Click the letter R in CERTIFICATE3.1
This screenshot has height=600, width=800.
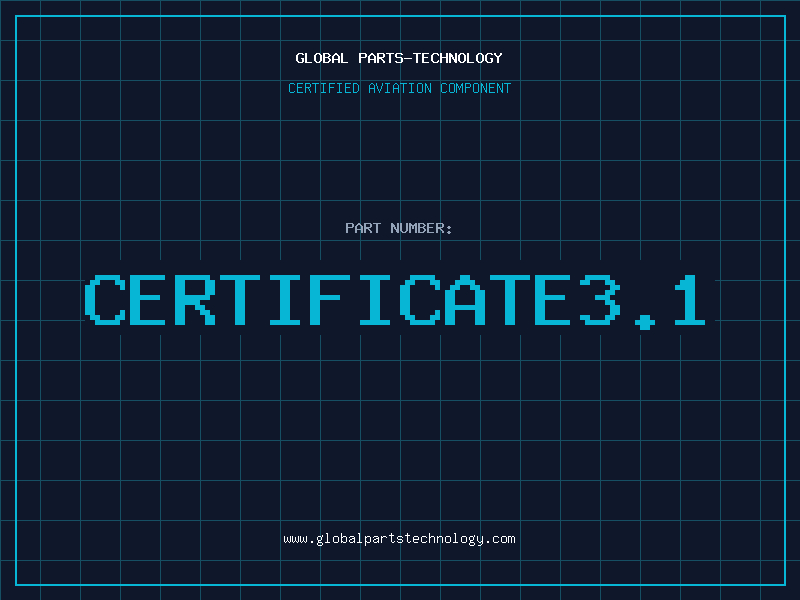195,299
